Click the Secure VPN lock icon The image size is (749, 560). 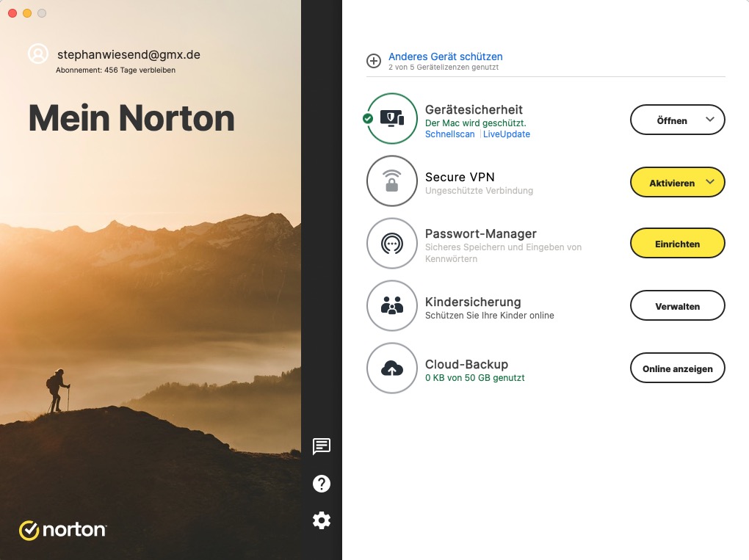392,181
